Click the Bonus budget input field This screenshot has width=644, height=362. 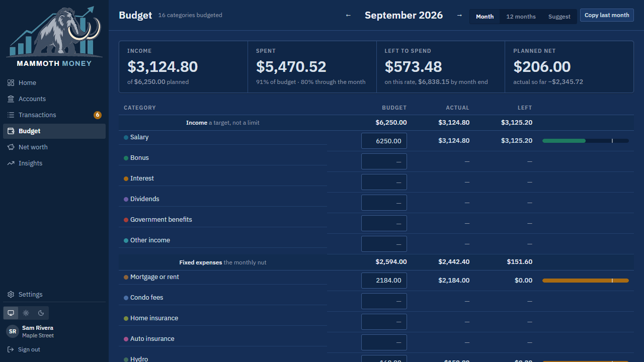click(384, 161)
